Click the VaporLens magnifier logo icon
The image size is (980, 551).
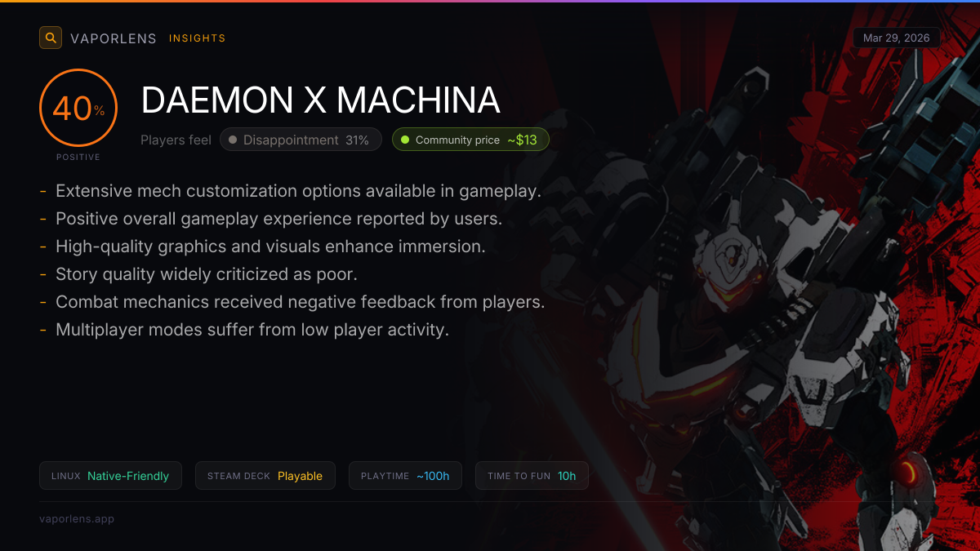(x=51, y=38)
